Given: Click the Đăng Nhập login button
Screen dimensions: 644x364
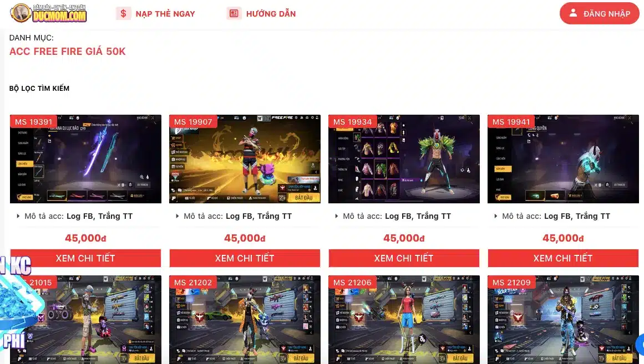Looking at the screenshot, I should coord(599,13).
